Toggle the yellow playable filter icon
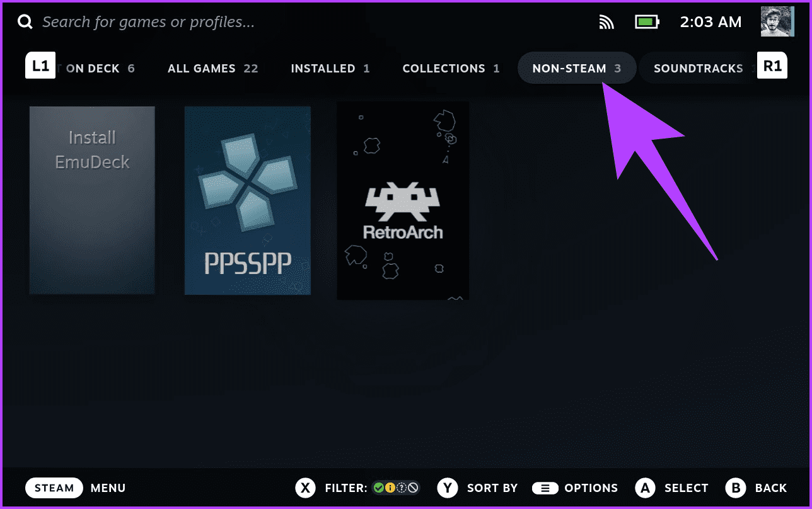 tap(390, 488)
